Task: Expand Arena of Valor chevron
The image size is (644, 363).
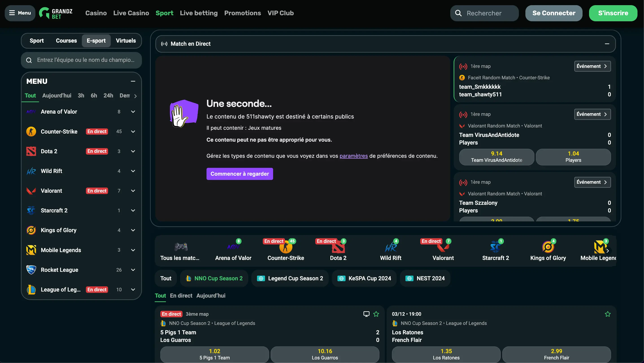Action: [x=133, y=112]
